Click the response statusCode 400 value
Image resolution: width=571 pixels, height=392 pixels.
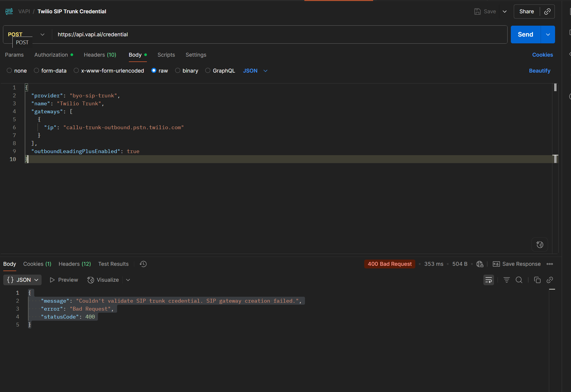pyautogui.click(x=90, y=317)
